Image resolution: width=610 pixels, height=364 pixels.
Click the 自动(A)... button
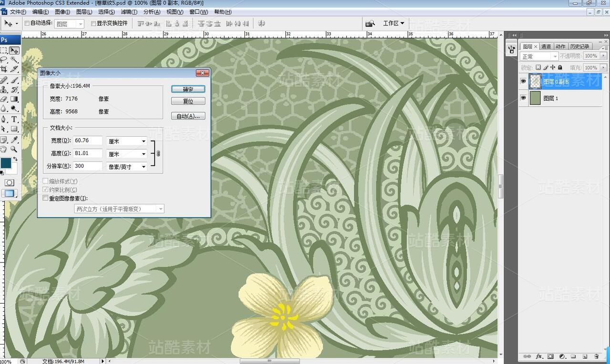(188, 116)
